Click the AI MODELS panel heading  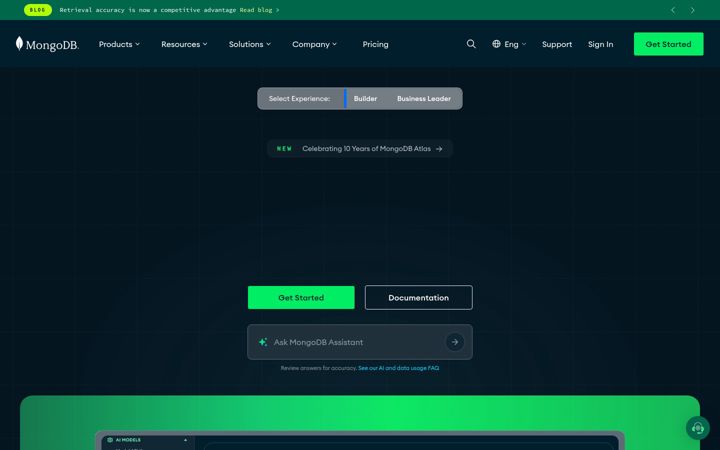point(128,440)
